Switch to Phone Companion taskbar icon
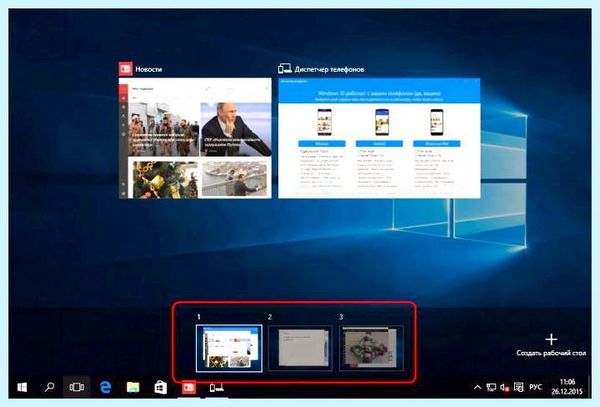 click(216, 387)
